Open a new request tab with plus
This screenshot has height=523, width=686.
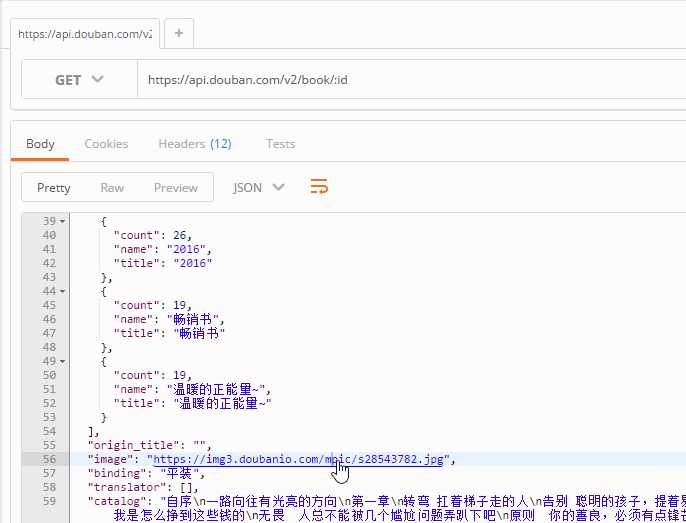point(179,33)
